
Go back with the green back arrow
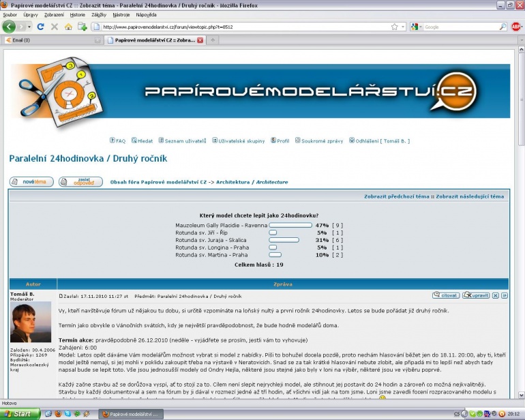tap(9, 27)
